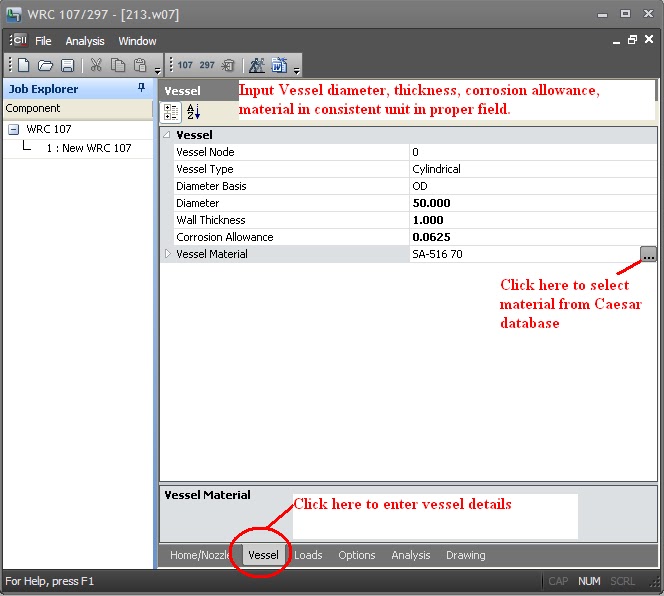The width and height of the screenshot is (664, 596).
Task: Switch to the Loads tab
Action: 308,555
